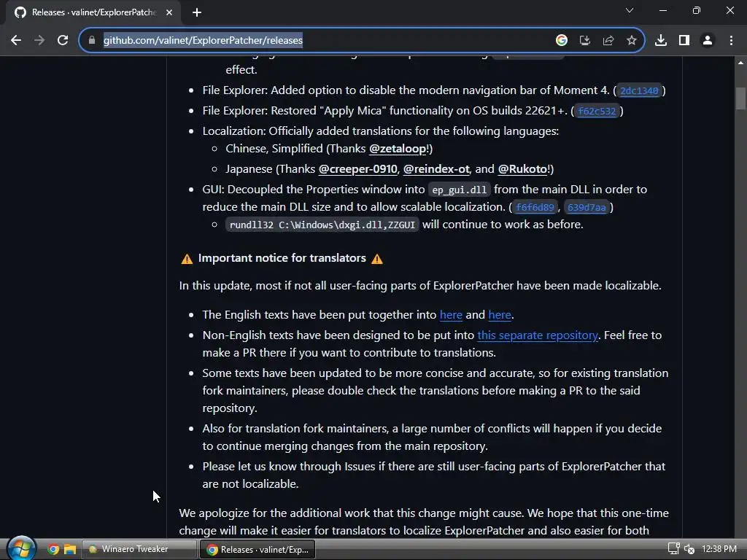Click the rundll32 C:\Windows\dxgi.dll,ZZGUI code text
The height and width of the screenshot is (560, 747).
[x=322, y=225]
